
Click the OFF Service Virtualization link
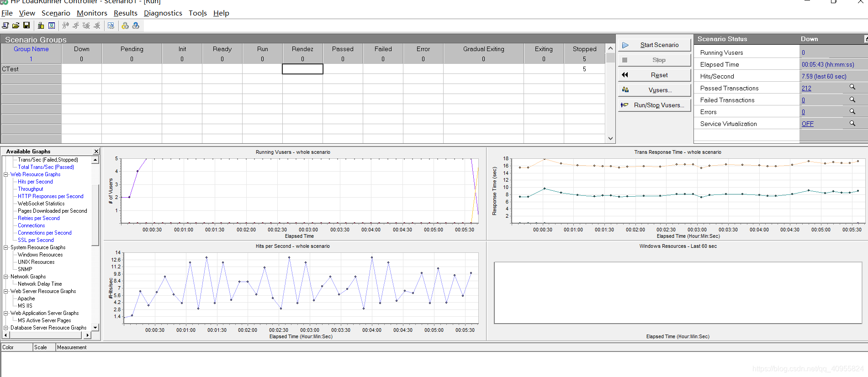[x=807, y=124]
